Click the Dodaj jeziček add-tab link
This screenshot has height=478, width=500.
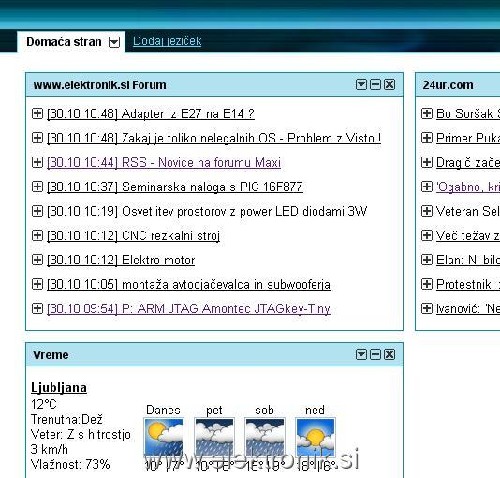pyautogui.click(x=167, y=41)
